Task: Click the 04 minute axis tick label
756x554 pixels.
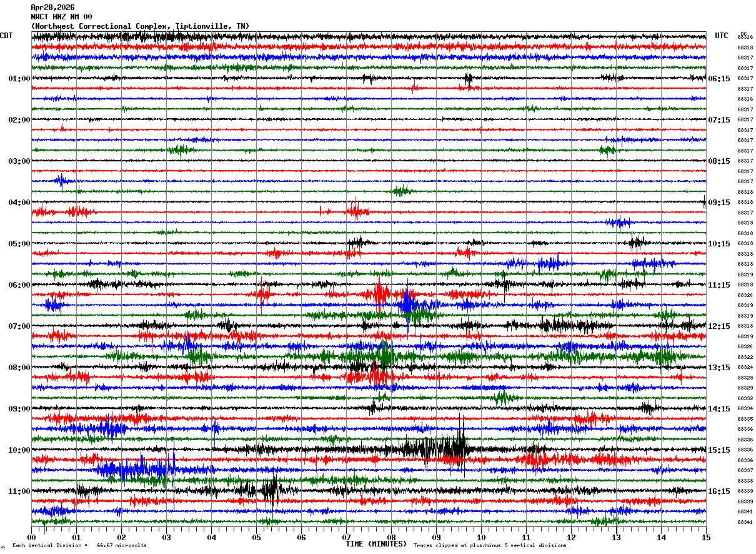Action: click(211, 537)
